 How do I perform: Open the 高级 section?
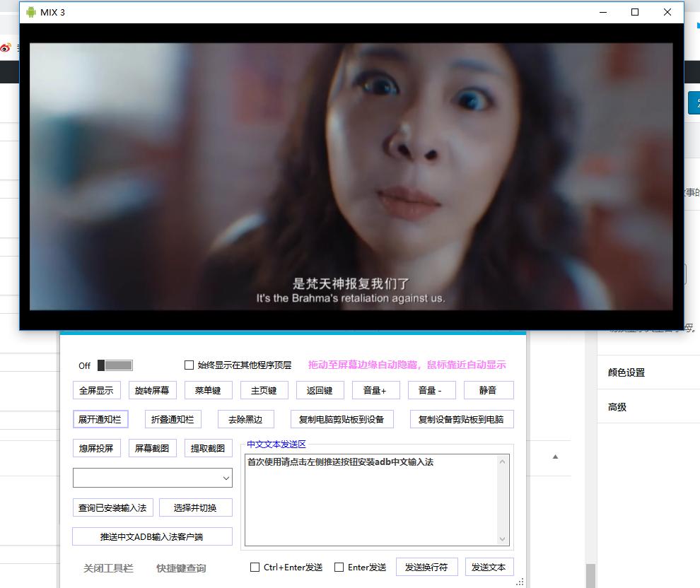coord(617,407)
